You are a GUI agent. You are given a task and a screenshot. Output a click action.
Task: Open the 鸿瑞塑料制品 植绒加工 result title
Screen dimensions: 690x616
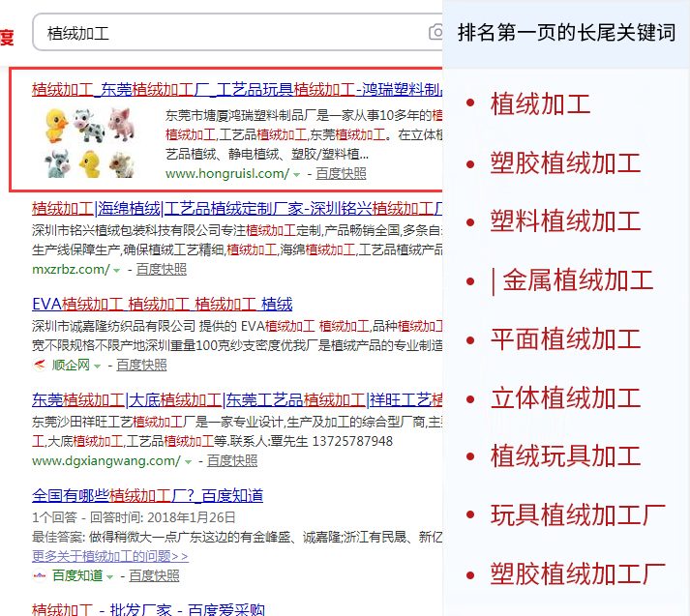tap(237, 90)
